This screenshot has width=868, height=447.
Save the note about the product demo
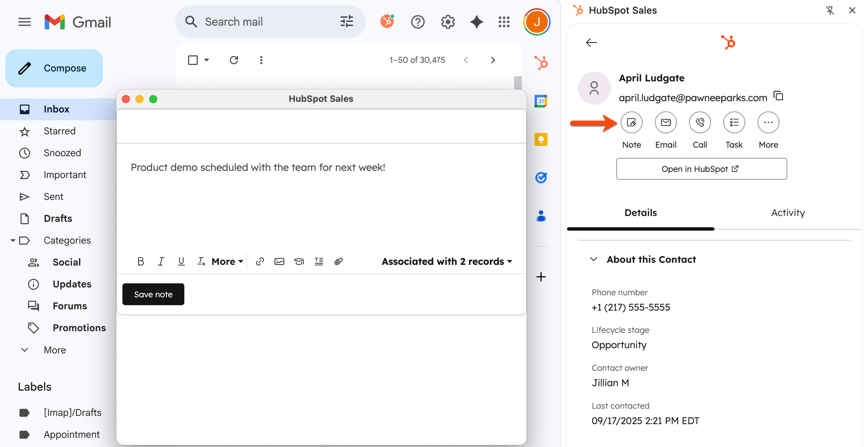[153, 294]
